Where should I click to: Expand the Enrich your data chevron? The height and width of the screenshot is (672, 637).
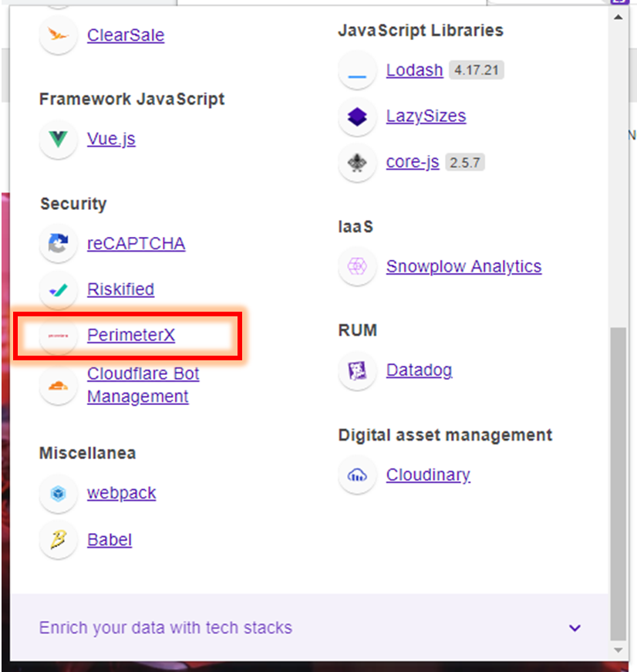tap(575, 628)
